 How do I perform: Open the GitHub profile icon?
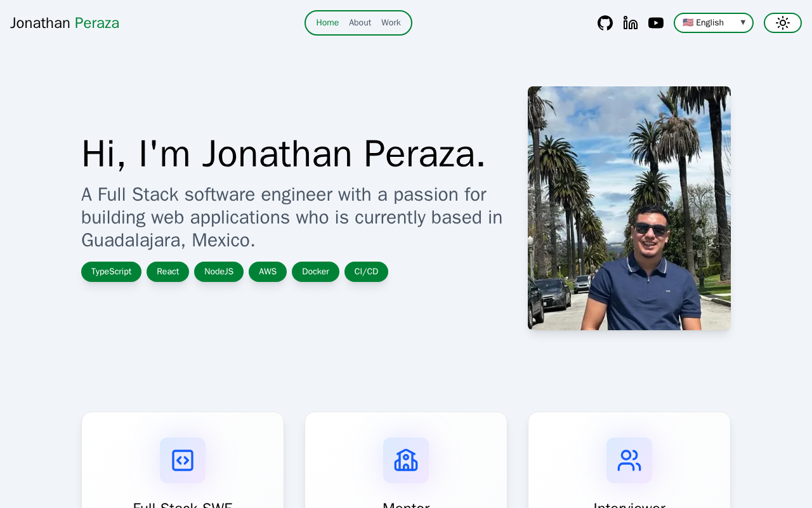pos(605,23)
